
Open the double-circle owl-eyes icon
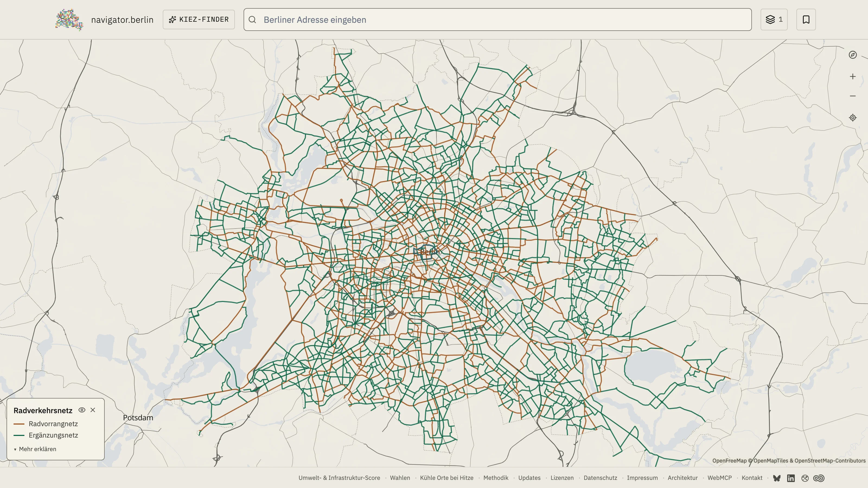click(x=819, y=478)
